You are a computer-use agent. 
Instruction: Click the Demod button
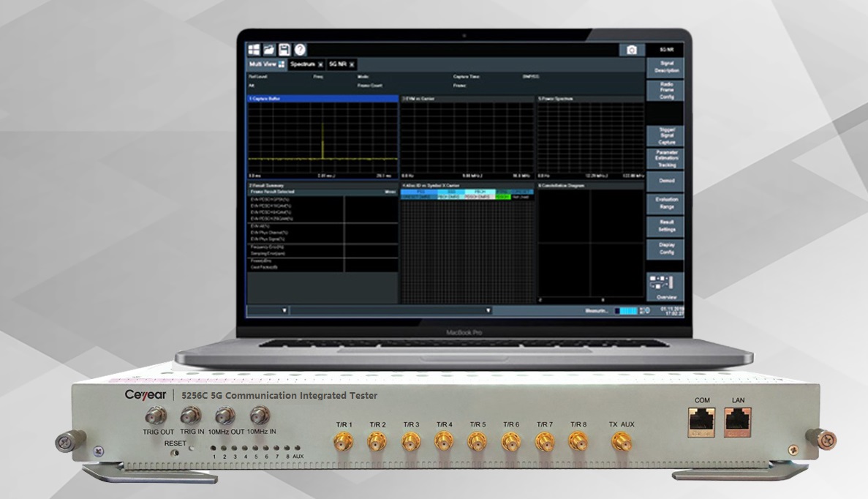[665, 181]
